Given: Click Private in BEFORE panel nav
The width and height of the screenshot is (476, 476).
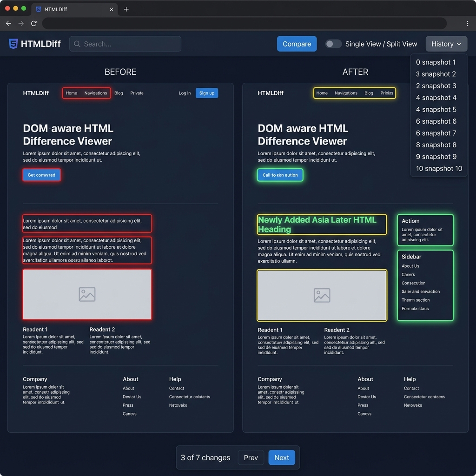Looking at the screenshot, I should (x=137, y=93).
